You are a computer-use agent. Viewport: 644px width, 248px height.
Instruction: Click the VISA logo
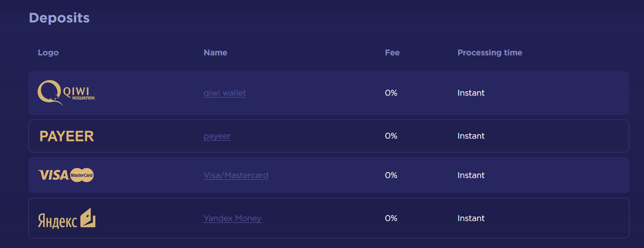53,175
